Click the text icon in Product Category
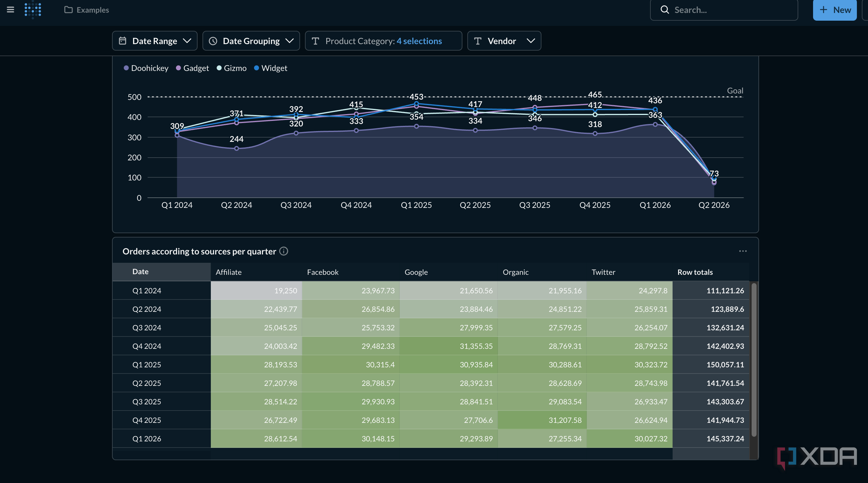The height and width of the screenshot is (483, 868). pos(315,41)
